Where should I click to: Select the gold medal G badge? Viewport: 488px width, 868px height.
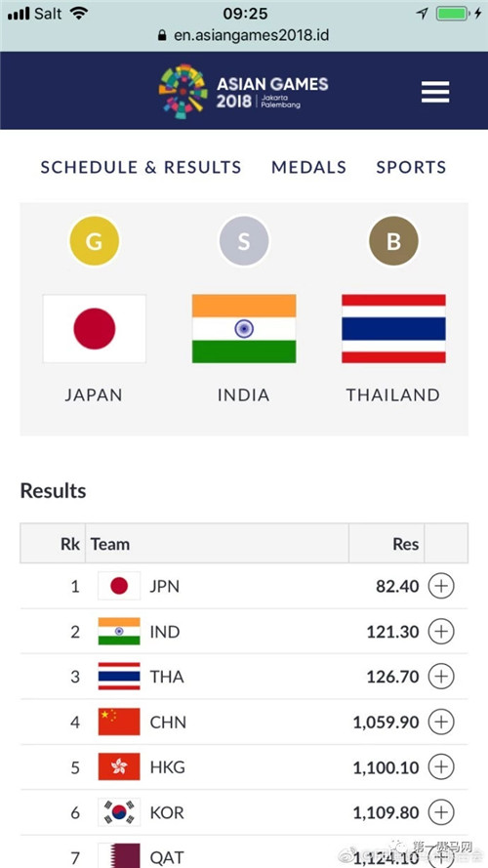coord(94,241)
